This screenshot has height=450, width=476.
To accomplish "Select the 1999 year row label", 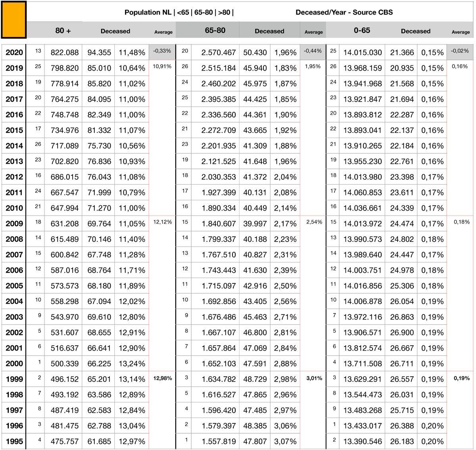I will [14, 379].
